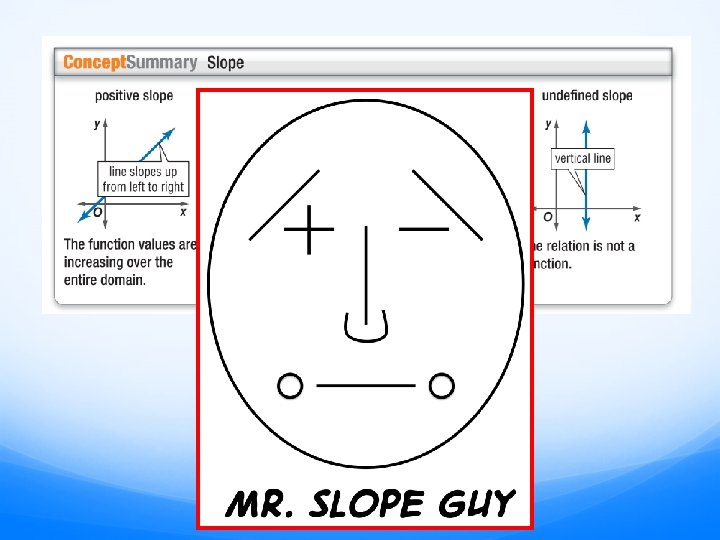This screenshot has height=540, width=720.
Task: Click the plus sign eye on the face
Action: (309, 229)
